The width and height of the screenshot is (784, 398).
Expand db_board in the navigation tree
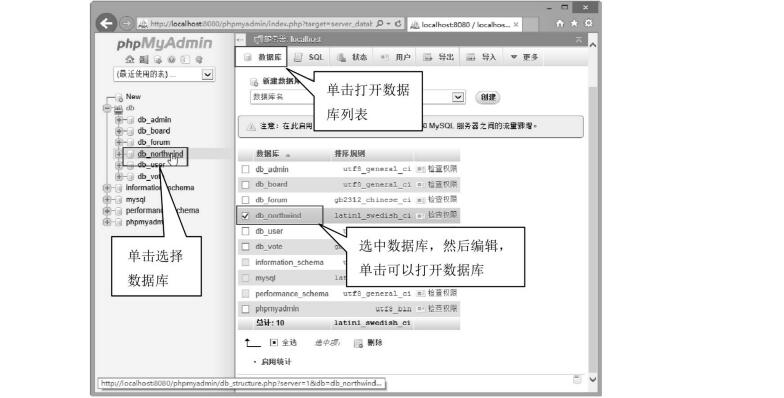119,131
